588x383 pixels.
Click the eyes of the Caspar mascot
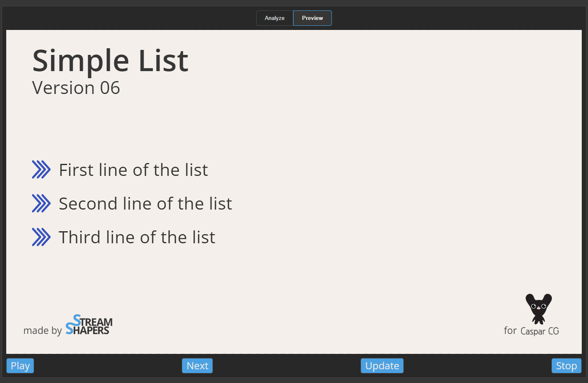pyautogui.click(x=539, y=306)
